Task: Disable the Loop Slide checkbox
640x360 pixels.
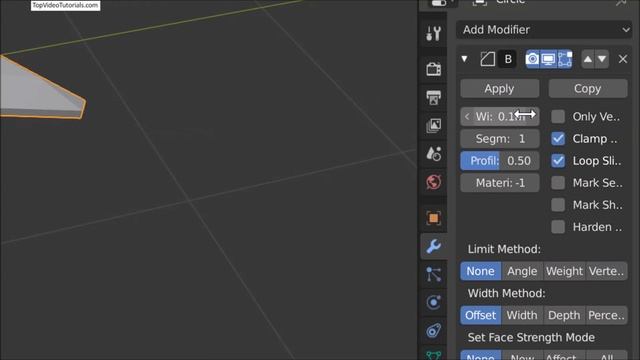Action: click(x=558, y=161)
